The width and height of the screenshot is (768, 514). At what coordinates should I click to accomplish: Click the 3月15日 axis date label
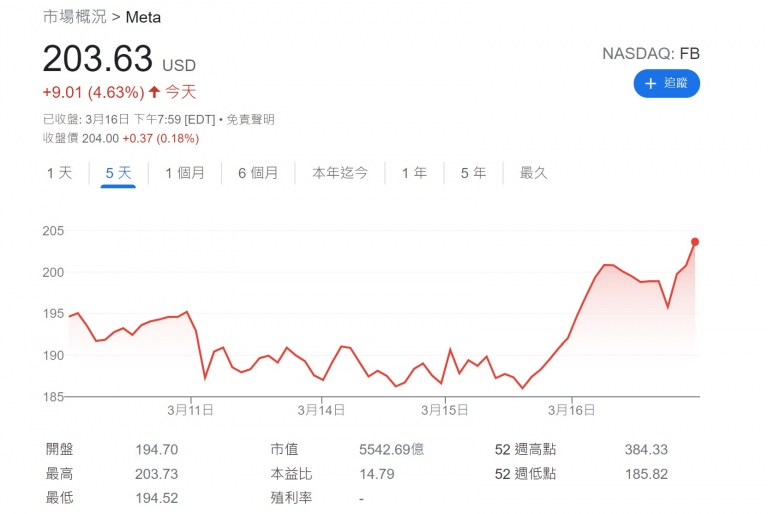click(x=445, y=410)
